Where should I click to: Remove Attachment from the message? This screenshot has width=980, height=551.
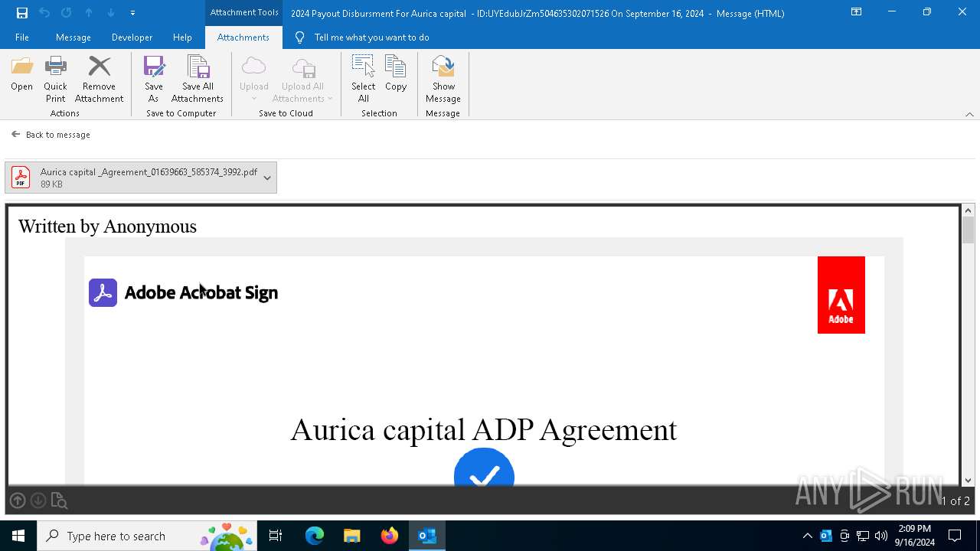coord(99,79)
